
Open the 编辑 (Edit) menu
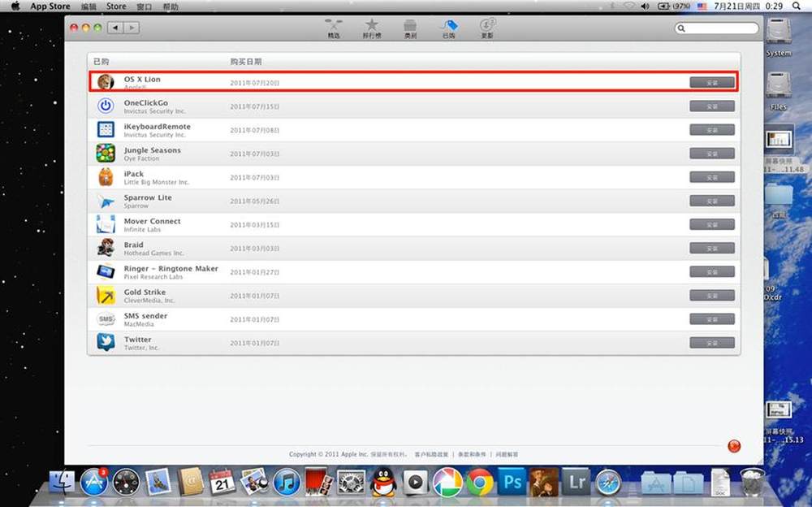pos(89,6)
